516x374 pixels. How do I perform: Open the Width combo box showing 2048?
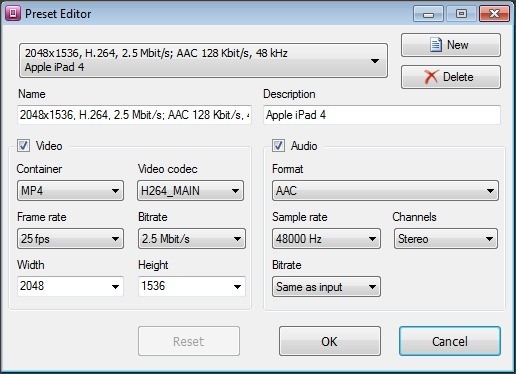(x=70, y=286)
